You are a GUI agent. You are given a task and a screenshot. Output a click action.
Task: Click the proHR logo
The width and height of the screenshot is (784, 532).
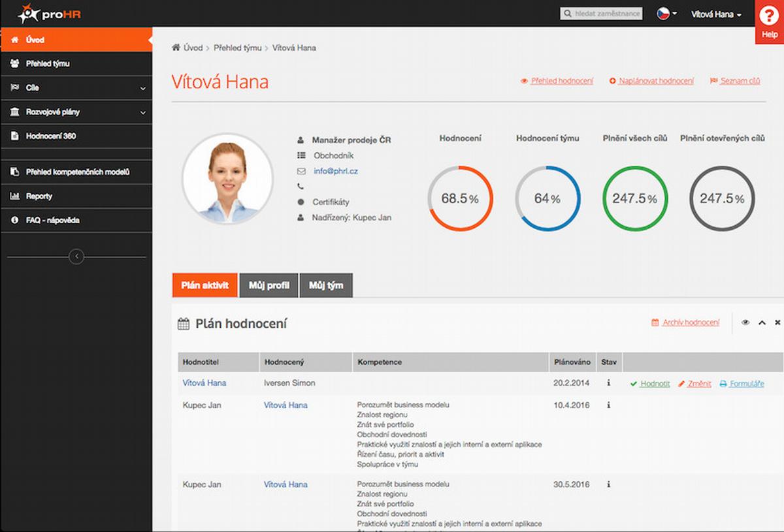click(x=49, y=13)
